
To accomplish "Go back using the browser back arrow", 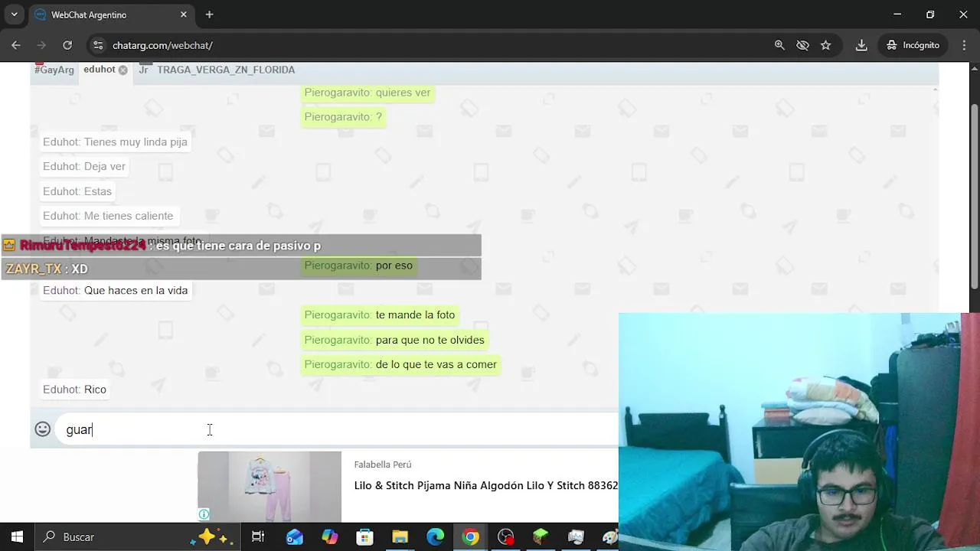I will [16, 45].
